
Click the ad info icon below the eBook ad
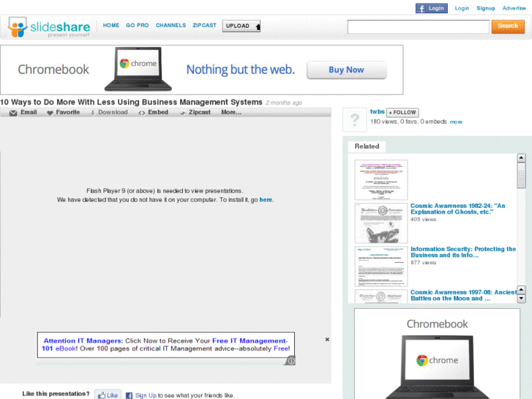coord(291,361)
